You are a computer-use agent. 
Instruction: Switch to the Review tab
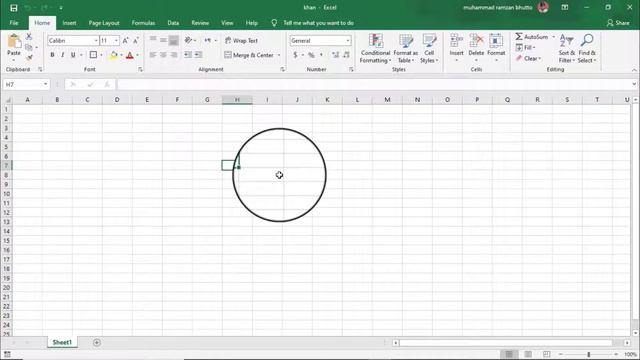pyautogui.click(x=200, y=23)
